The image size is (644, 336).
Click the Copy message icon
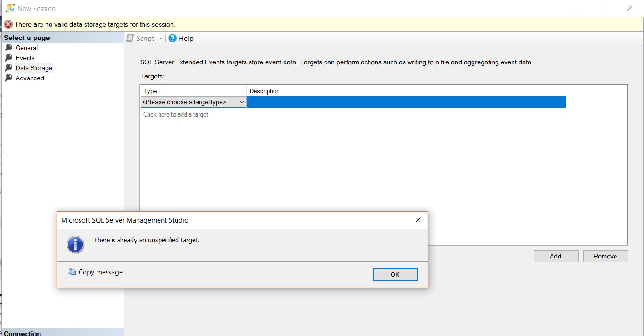pyautogui.click(x=72, y=272)
